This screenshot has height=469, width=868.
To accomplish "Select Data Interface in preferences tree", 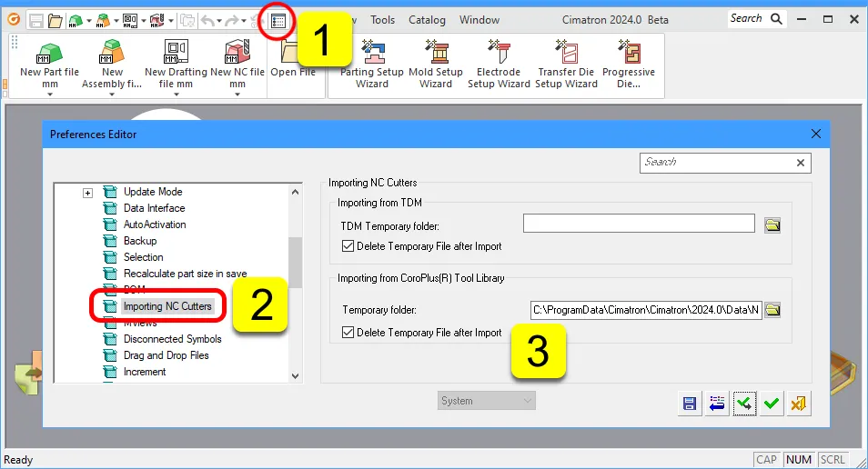I will (x=154, y=208).
